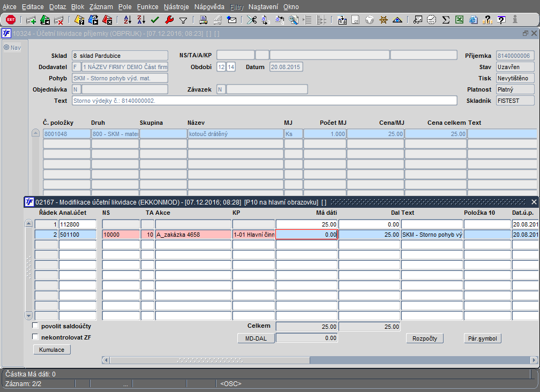The width and height of the screenshot is (540, 392).
Task: Open the Nastavení menu
Action: click(x=263, y=7)
